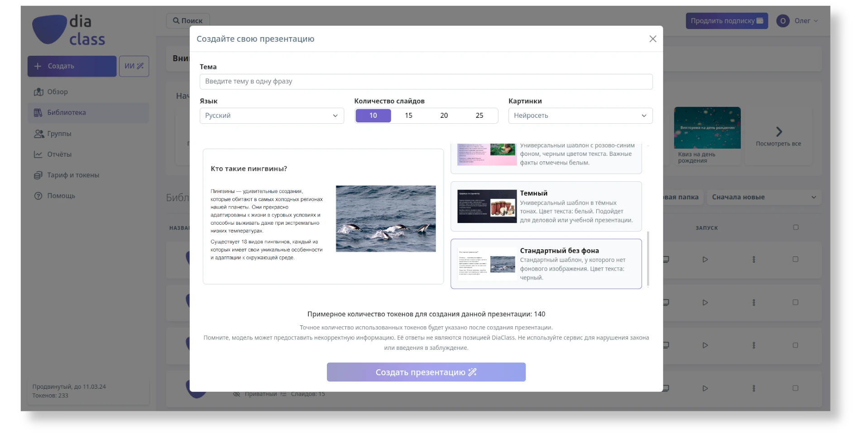Click the template list scrollbar
Screen dimensions: 868x435
click(x=648, y=258)
